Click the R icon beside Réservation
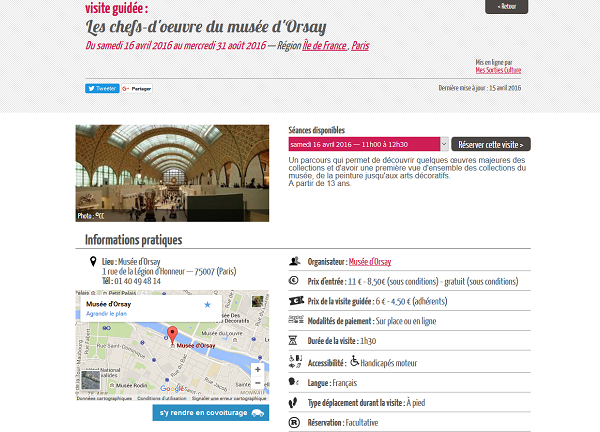 pyautogui.click(x=293, y=422)
